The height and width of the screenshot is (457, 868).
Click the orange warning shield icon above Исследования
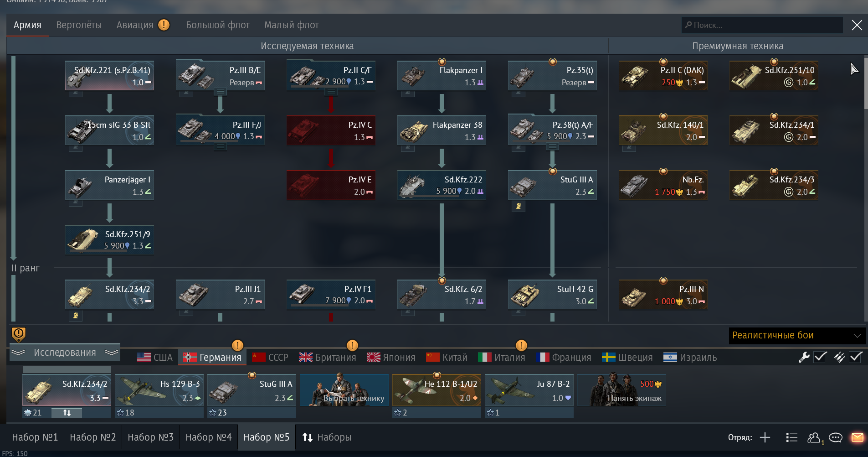click(x=18, y=334)
